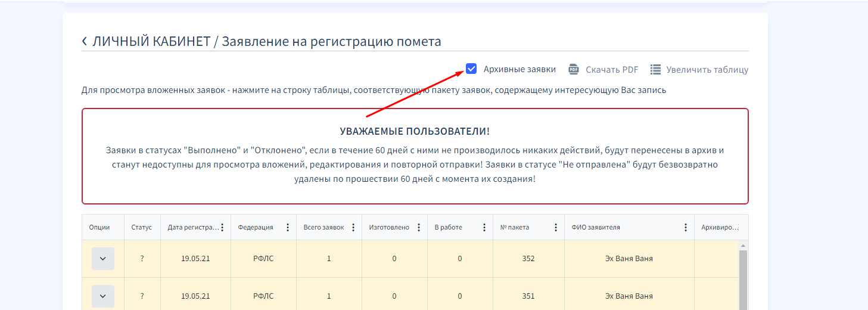This screenshot has width=868, height=310.
Task: Open the Дата регистрации column options menu
Action: coord(222,227)
